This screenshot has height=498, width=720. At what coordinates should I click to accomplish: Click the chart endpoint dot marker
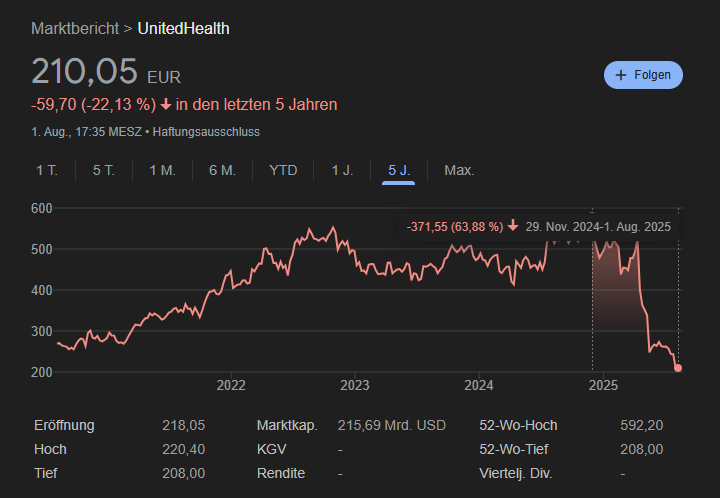click(678, 368)
